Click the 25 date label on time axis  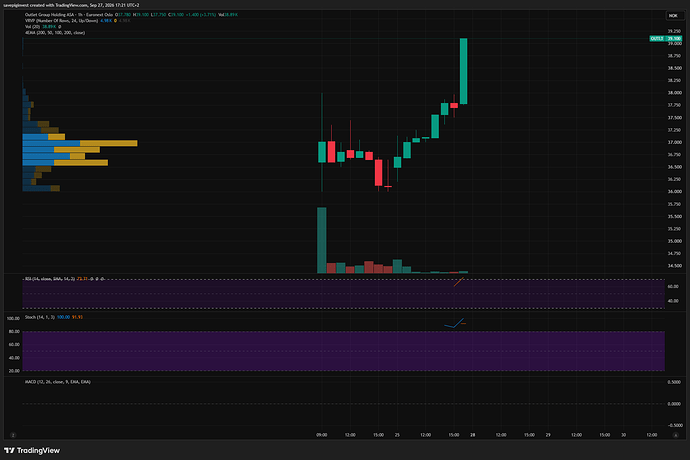tap(397, 435)
